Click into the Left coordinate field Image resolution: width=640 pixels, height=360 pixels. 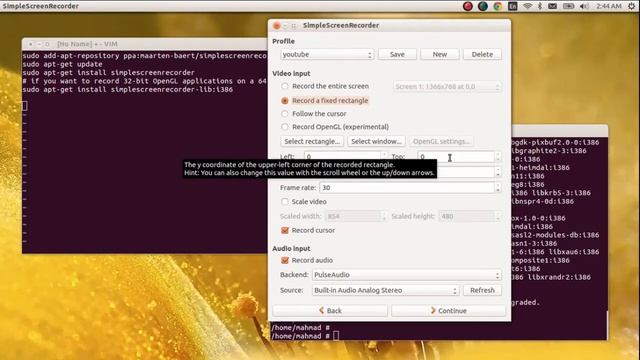tap(342, 156)
